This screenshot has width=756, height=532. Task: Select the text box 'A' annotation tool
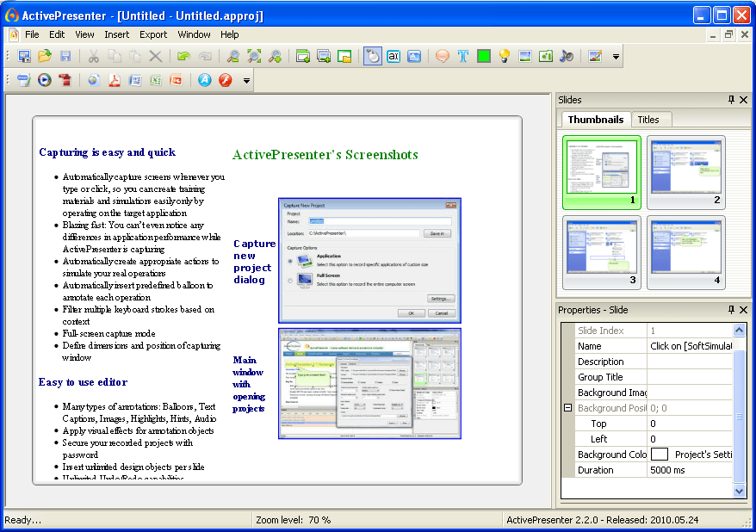(x=414, y=56)
